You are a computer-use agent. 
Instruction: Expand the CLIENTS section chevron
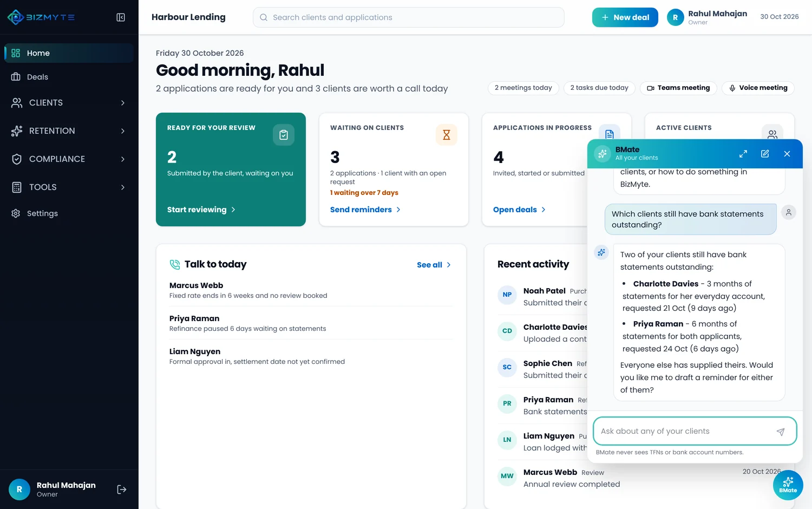click(123, 103)
